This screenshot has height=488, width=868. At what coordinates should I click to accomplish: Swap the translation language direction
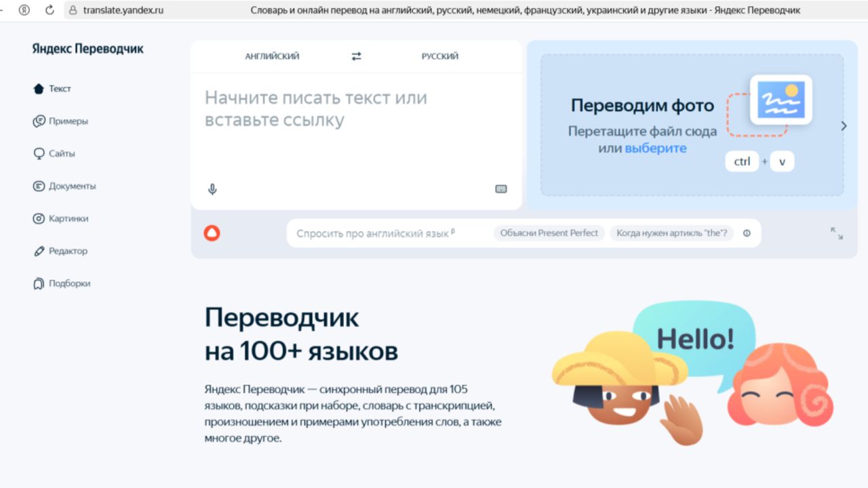(356, 56)
